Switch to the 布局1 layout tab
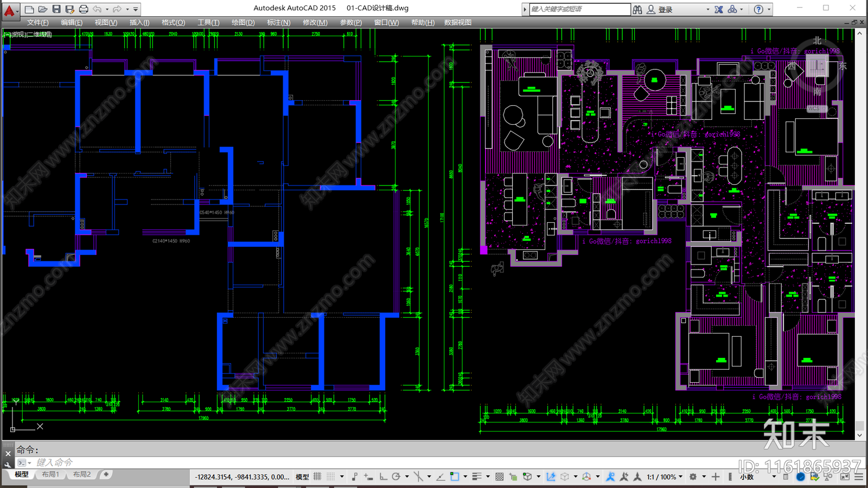The width and height of the screenshot is (868, 488). pos(50,474)
